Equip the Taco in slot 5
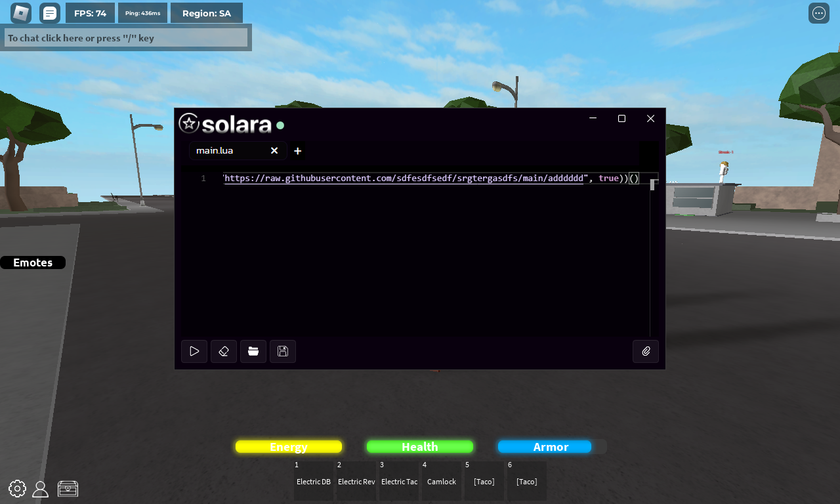 [484, 481]
